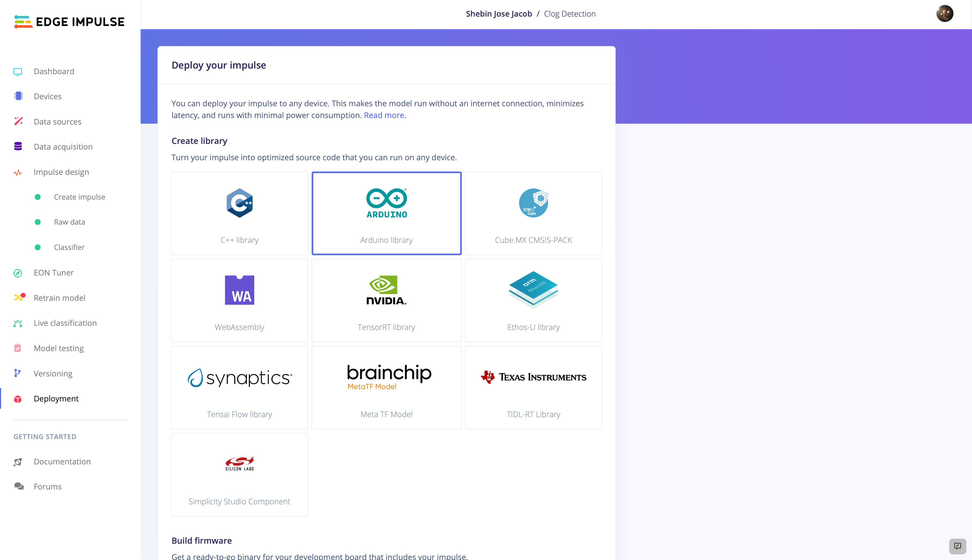
Task: Navigate to the Dashboard section
Action: pyautogui.click(x=53, y=71)
